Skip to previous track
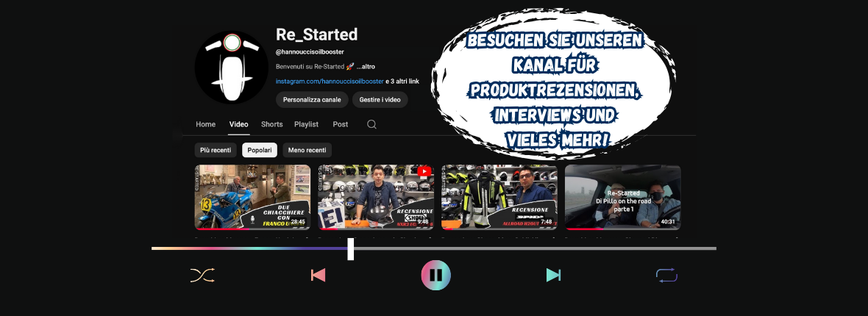This screenshot has width=868, height=316. [x=318, y=276]
